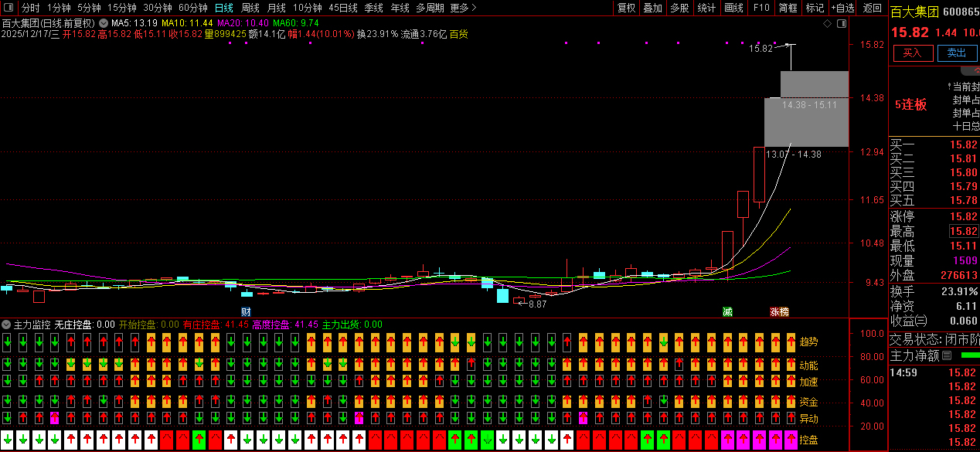Open the MA indicator settings dropdown circle
The image size is (980, 452).
pyautogui.click(x=104, y=23)
